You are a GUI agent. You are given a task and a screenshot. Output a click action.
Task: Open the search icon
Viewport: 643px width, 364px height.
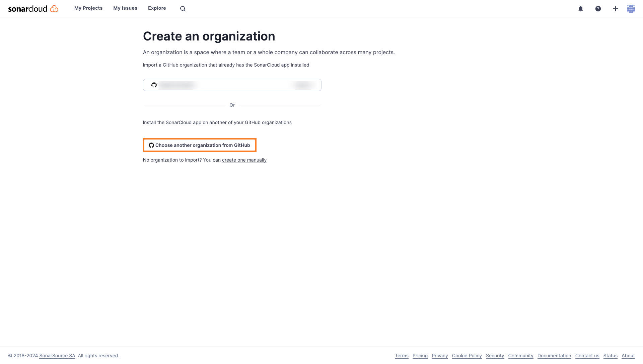click(183, 8)
